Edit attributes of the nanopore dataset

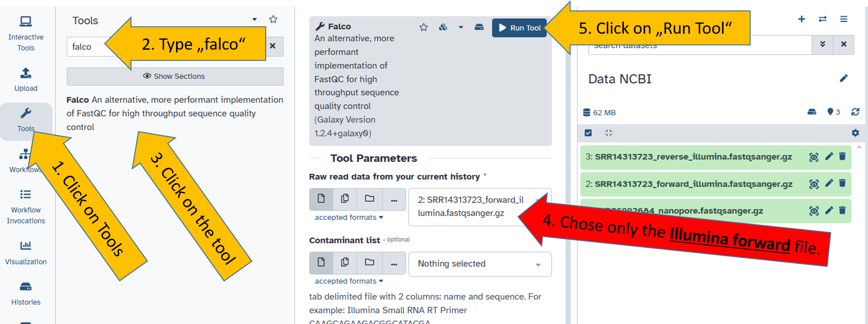coord(829,211)
